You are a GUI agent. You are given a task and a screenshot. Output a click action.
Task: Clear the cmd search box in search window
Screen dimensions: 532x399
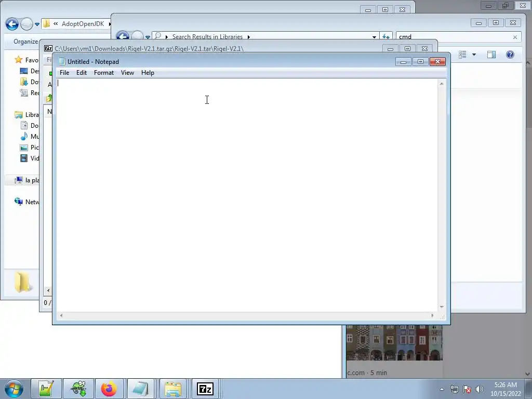pyautogui.click(x=515, y=37)
